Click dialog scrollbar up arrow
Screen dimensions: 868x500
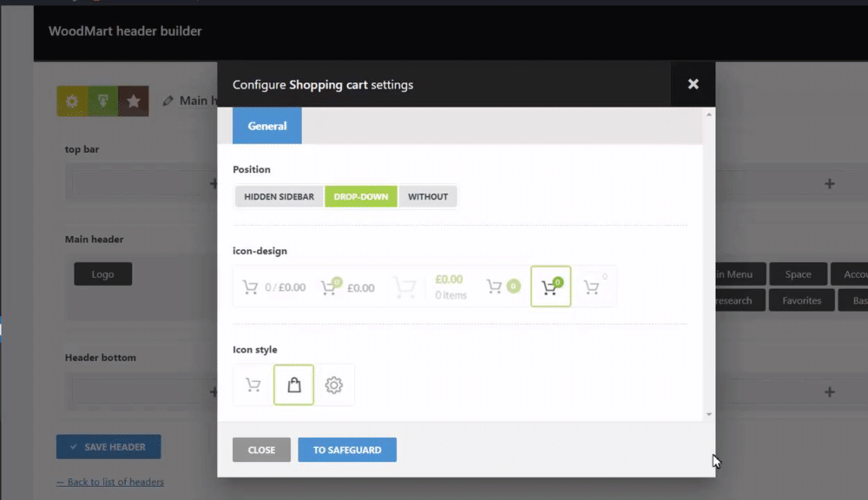coord(708,114)
